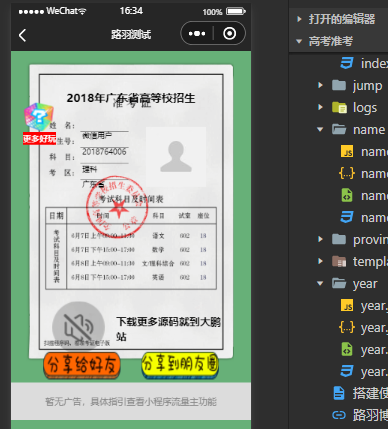Open the JSON file under year folder
This screenshot has width=388, height=429.
pyautogui.click(x=347, y=328)
